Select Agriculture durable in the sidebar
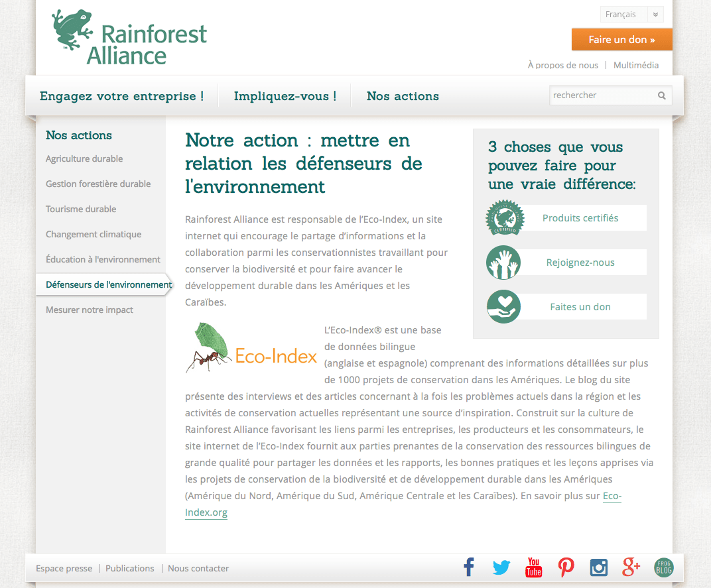Screen dimensions: 711x588 [x=84, y=159]
